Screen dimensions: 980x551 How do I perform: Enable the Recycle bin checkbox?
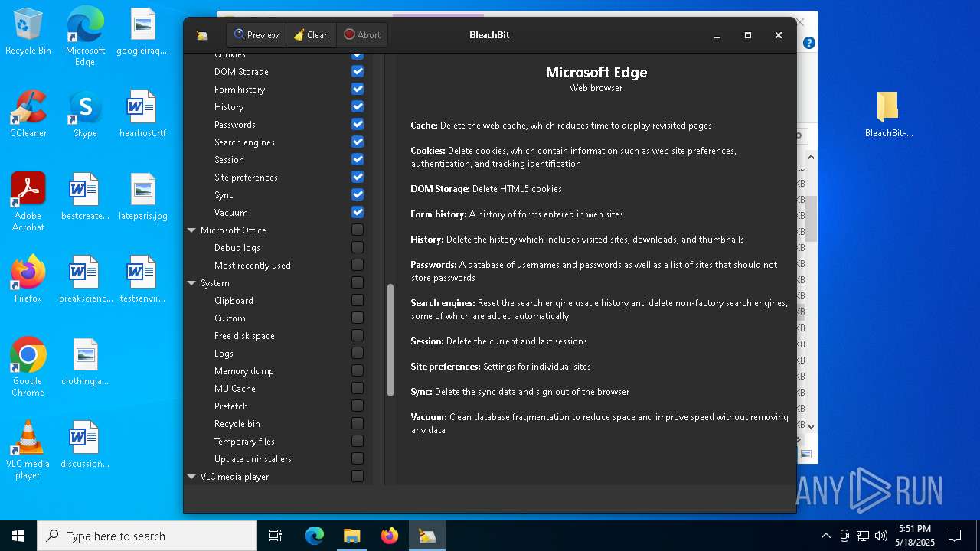(358, 423)
